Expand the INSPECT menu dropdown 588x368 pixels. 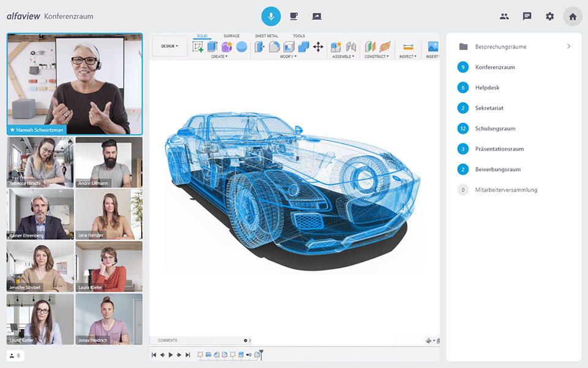tap(408, 56)
